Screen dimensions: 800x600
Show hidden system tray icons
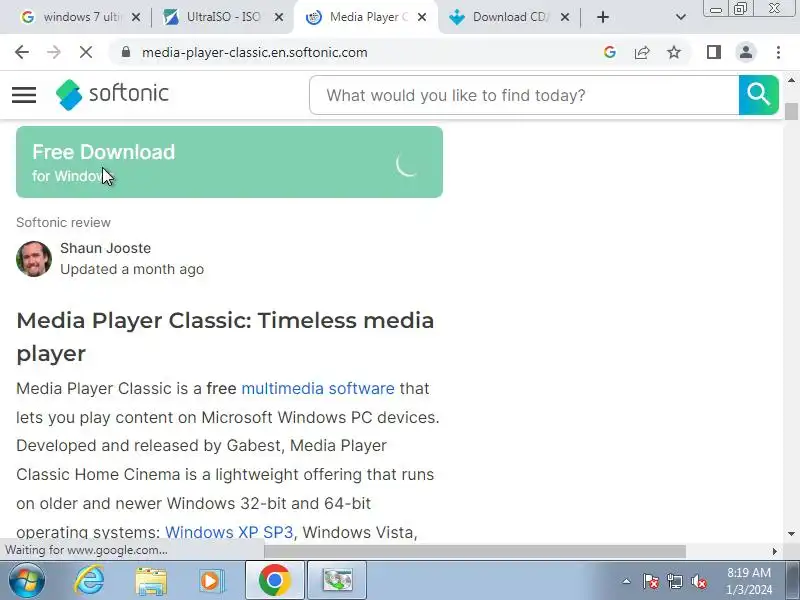coord(627,581)
